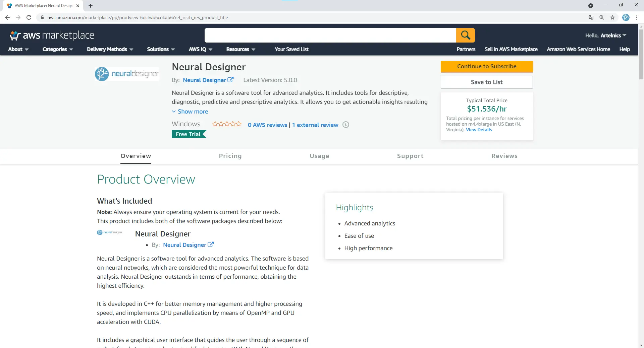Go to the Reviews tab

coord(504,156)
